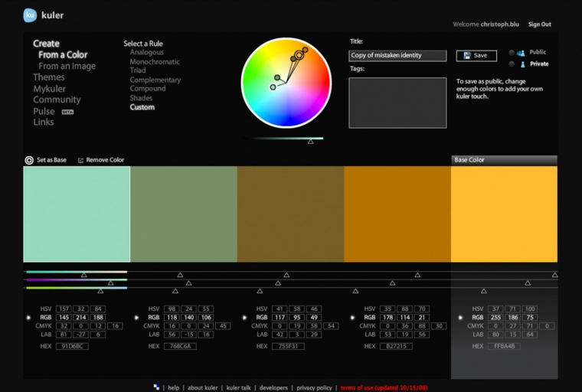Click the HEX field showing FFBA4B
Viewport: 582px width, 392px height.
[x=504, y=346]
